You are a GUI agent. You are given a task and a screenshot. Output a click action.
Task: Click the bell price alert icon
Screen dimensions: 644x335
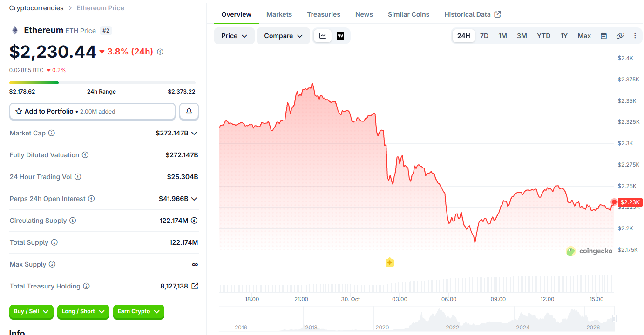pyautogui.click(x=189, y=112)
